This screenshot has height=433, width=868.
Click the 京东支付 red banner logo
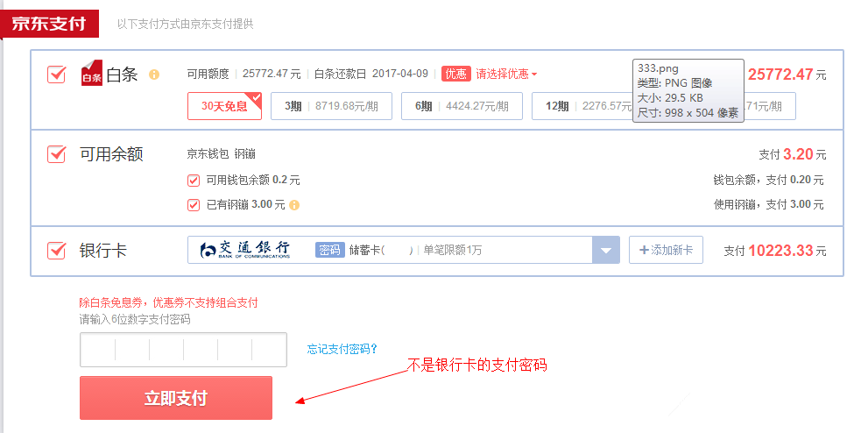point(49,24)
